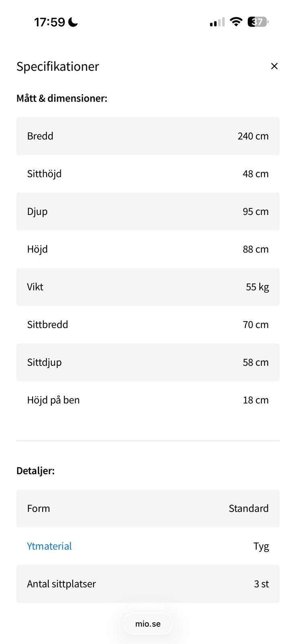Tap the Antal sittplatser row
This screenshot has width=296, height=644.
[148, 584]
